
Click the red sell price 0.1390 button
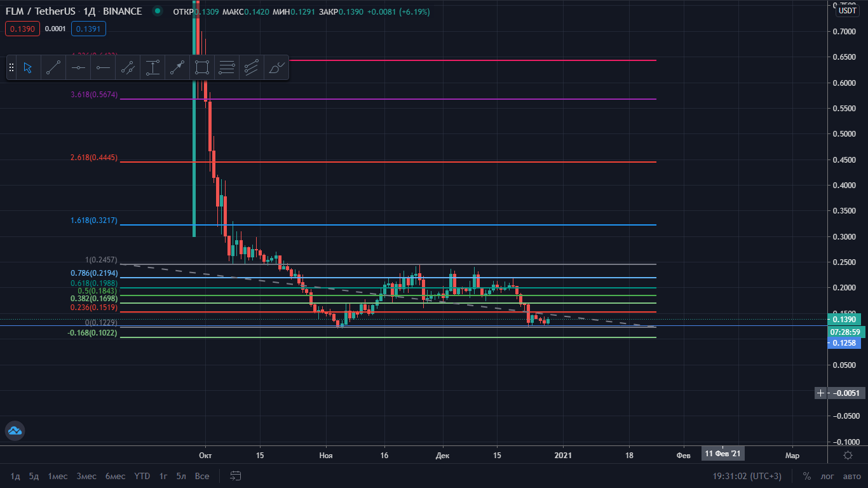point(23,29)
